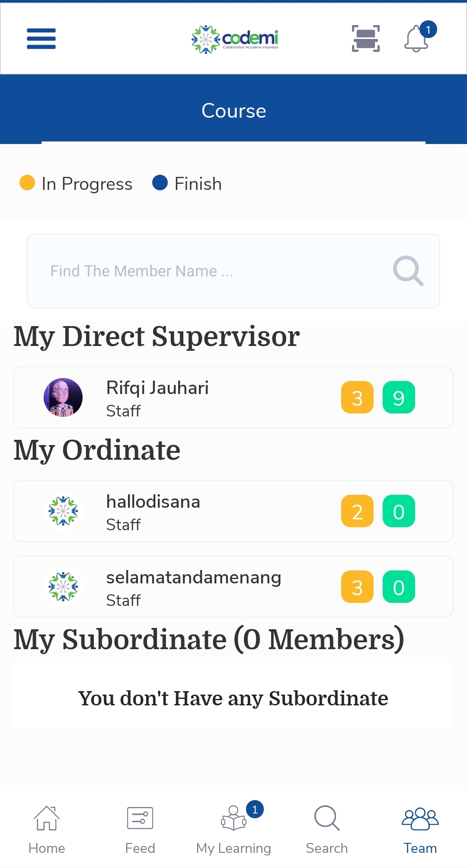Click the magnifier icon in member search
Viewport: 467px width, 868px height.
point(408,271)
